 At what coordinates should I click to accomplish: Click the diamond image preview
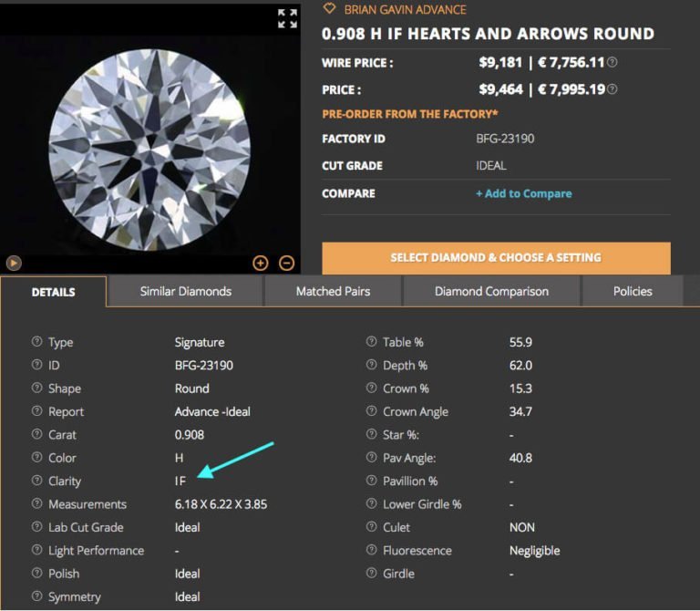pos(149,150)
